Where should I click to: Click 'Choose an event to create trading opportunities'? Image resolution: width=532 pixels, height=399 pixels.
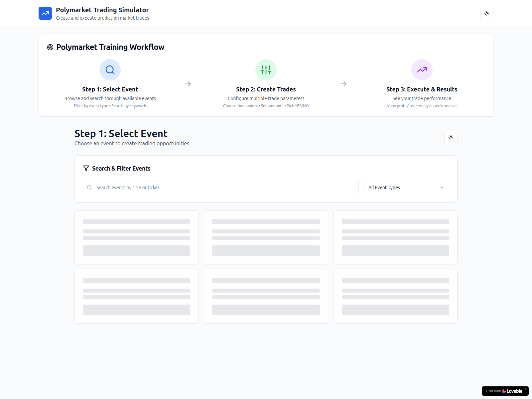(x=132, y=143)
